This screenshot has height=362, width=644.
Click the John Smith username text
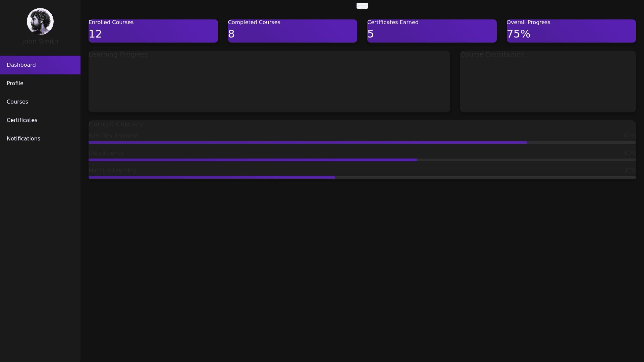[40, 42]
